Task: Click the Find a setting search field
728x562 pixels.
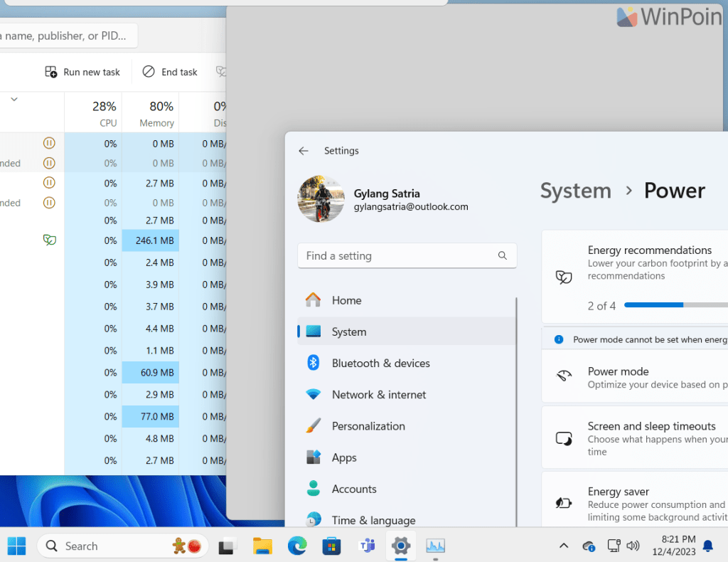Action: coord(406,255)
